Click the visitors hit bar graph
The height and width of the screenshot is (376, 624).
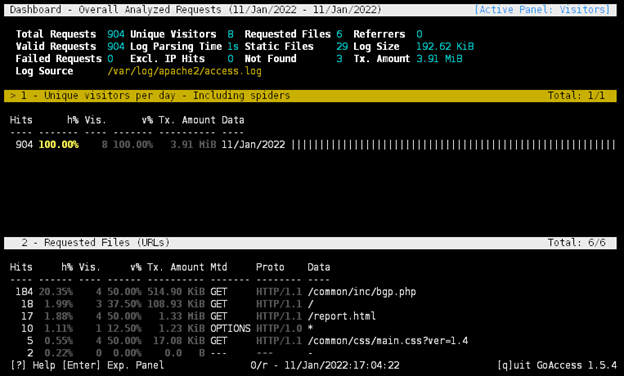pyautogui.click(x=454, y=144)
